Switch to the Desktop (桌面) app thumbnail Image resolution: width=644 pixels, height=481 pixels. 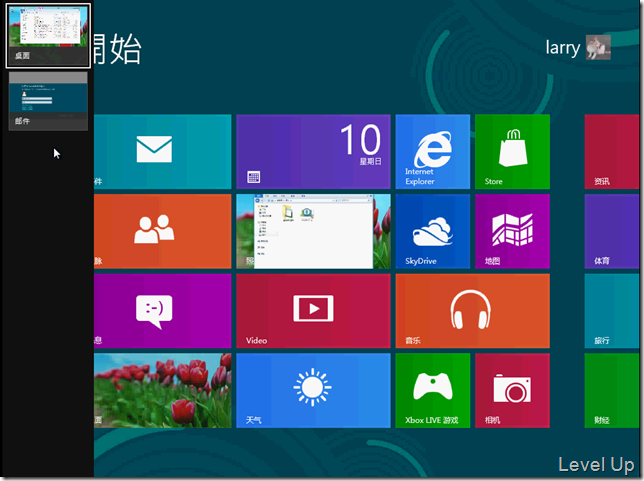coord(48,36)
